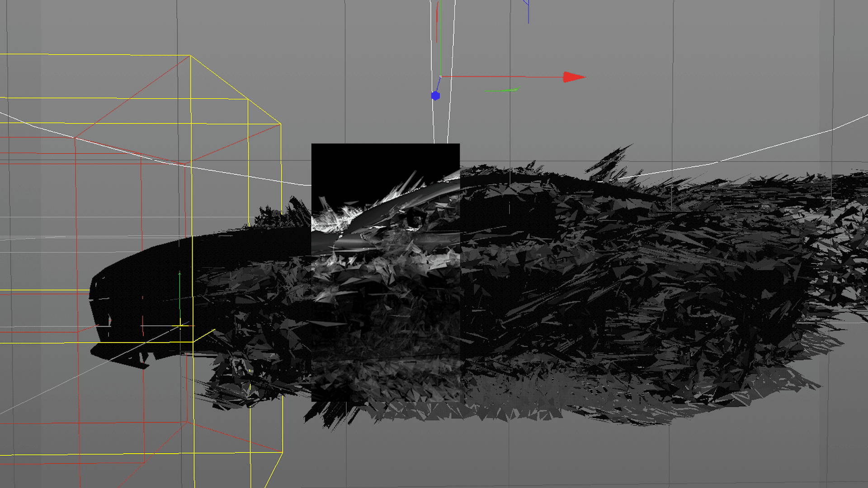Viewport: 868px width, 488px height.
Task: Click the yellow bounding box top apex corner
Action: (x=190, y=56)
